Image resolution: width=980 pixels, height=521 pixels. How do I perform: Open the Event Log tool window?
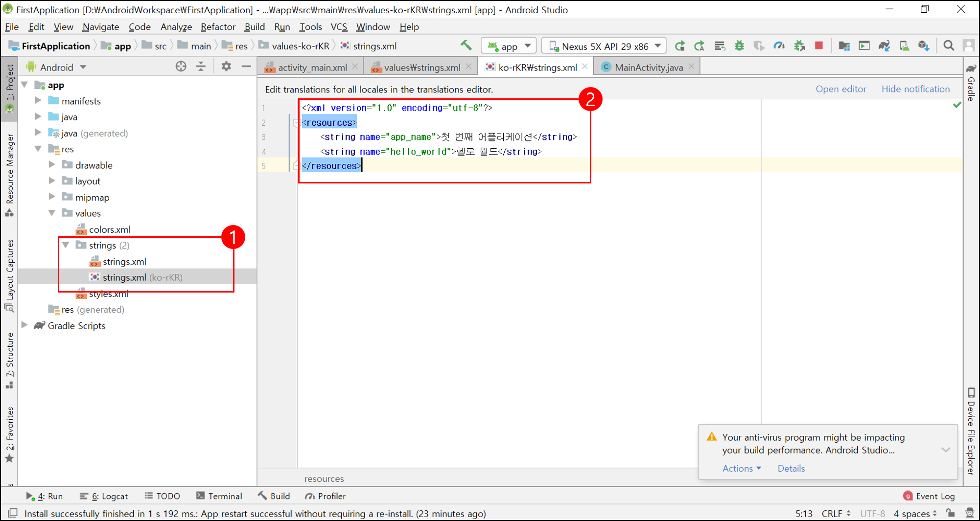click(x=929, y=496)
